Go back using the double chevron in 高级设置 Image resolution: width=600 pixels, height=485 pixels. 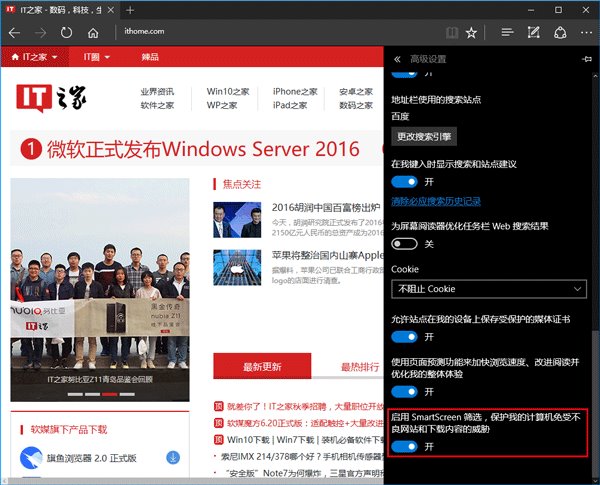(x=398, y=59)
